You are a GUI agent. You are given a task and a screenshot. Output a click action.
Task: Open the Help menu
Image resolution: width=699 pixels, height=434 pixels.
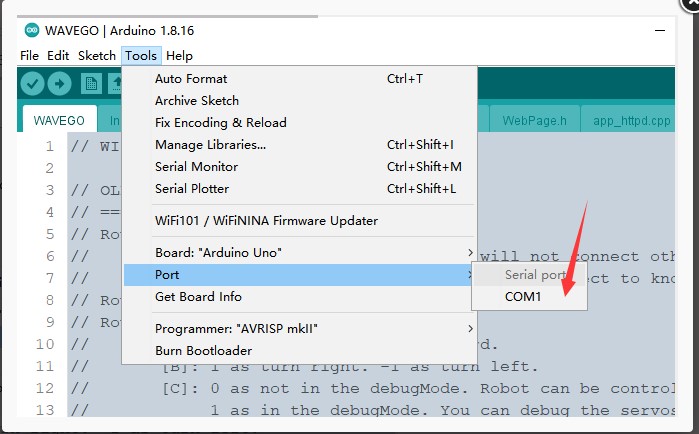(x=179, y=56)
